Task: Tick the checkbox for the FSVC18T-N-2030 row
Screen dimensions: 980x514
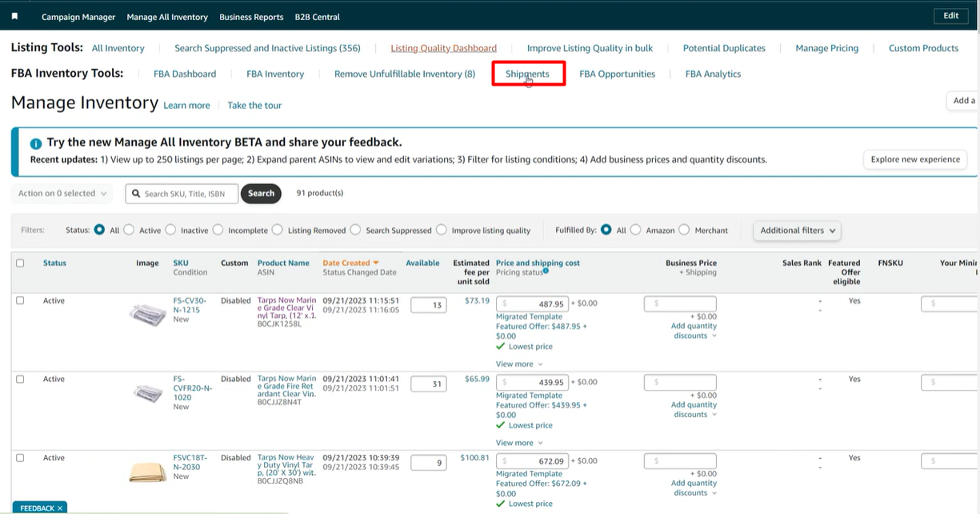Action: (20, 458)
